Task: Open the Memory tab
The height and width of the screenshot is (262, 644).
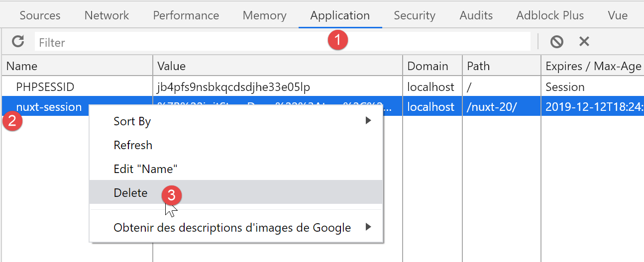Action: 264,15
